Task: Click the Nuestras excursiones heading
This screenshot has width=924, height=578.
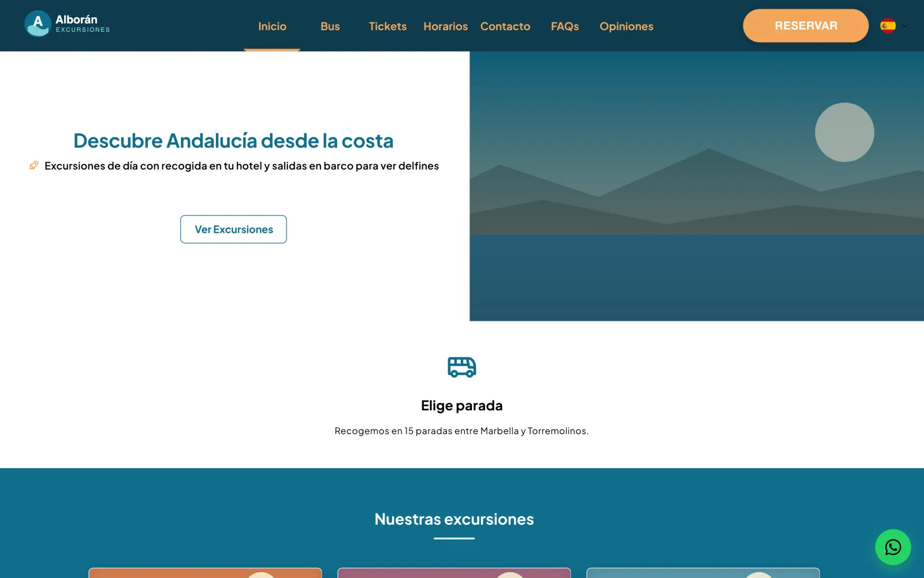Action: click(454, 519)
